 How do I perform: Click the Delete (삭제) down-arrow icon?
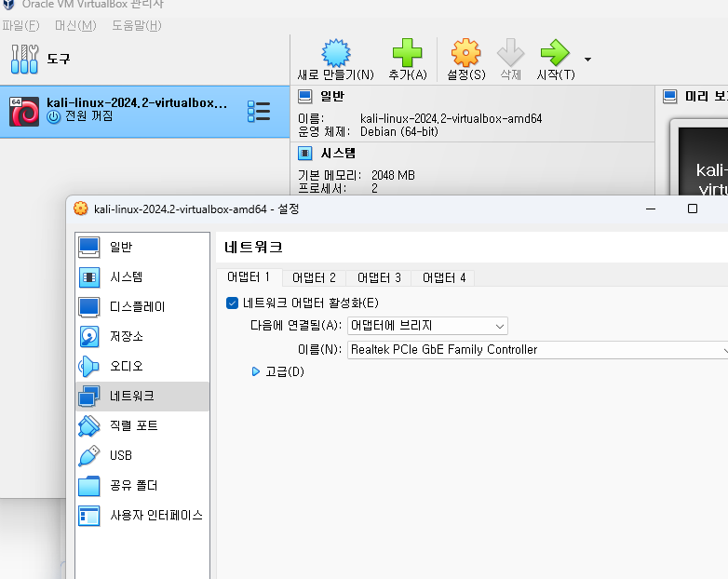click(x=511, y=52)
